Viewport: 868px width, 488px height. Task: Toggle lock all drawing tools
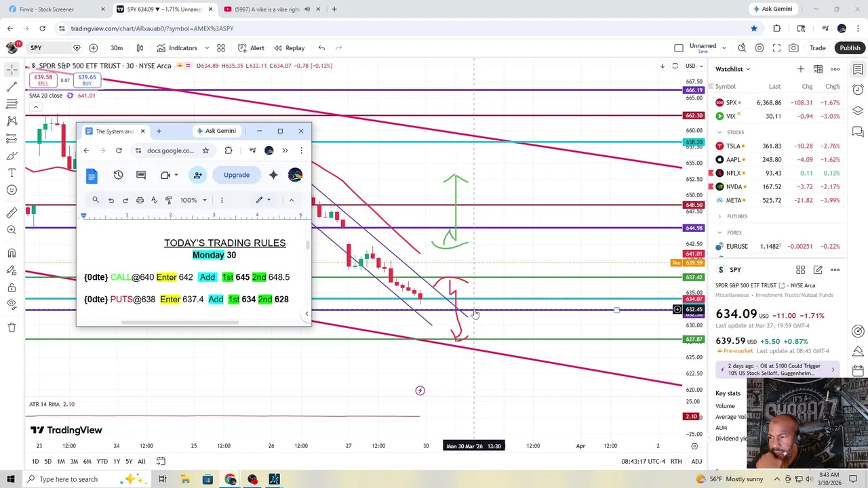12,287
